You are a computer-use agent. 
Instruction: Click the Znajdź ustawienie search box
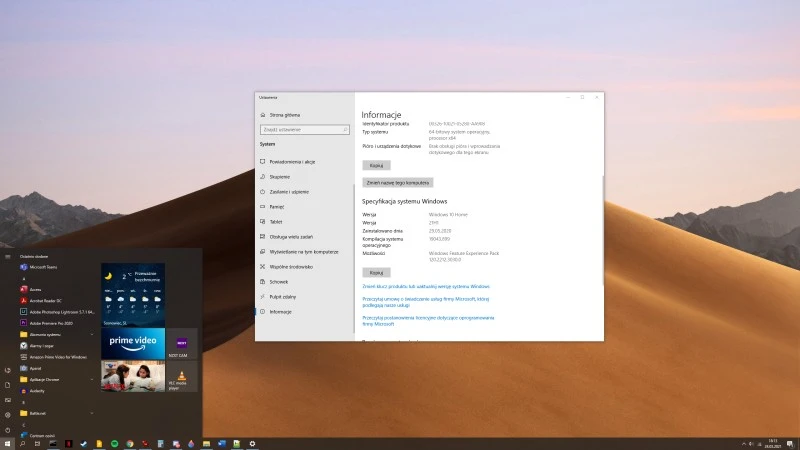pos(305,130)
